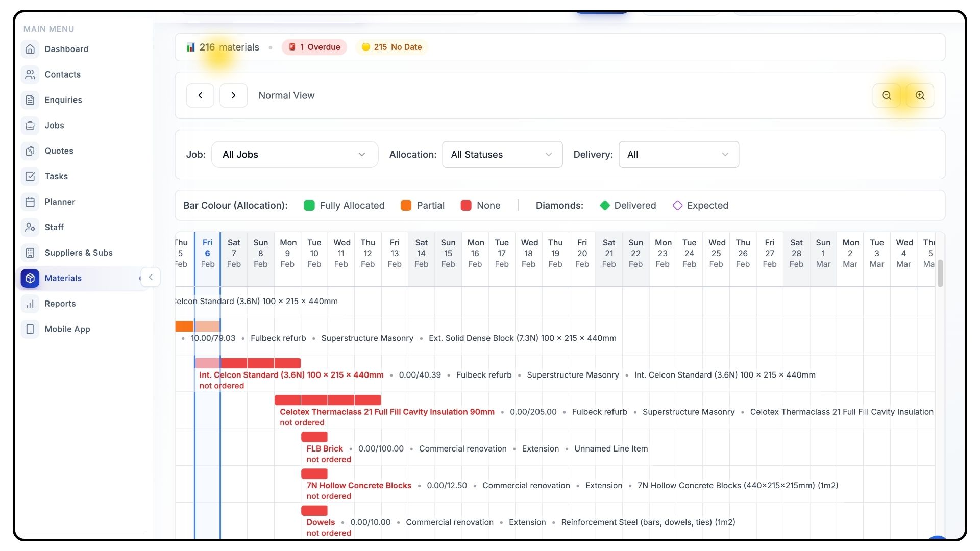The height and width of the screenshot is (551, 980).
Task: Click the zoom out magnifier icon
Action: (x=887, y=95)
